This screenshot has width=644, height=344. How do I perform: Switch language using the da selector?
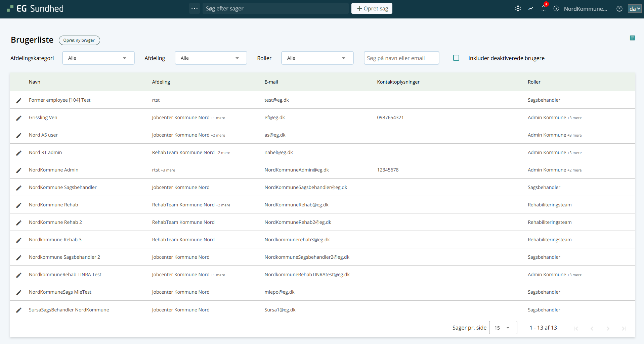click(x=634, y=9)
